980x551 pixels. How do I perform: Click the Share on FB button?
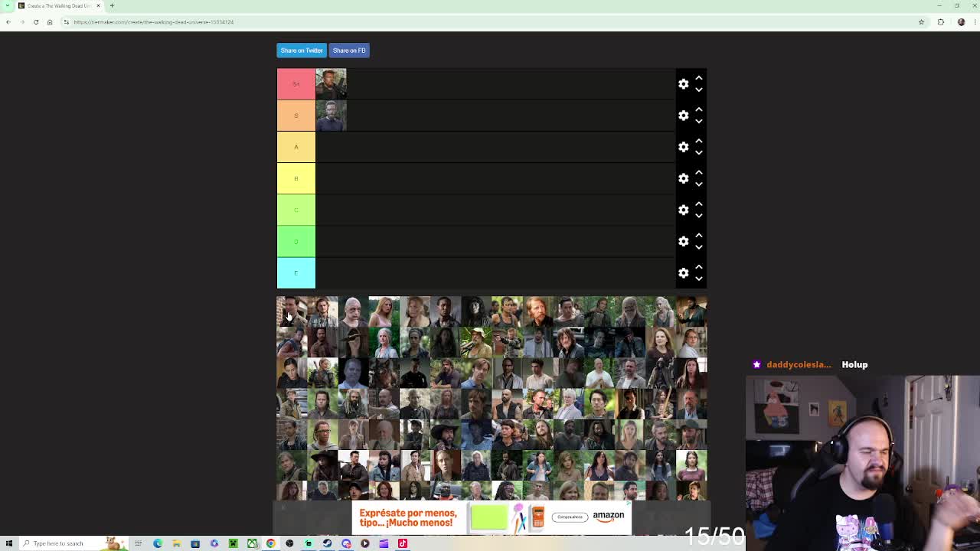click(349, 51)
